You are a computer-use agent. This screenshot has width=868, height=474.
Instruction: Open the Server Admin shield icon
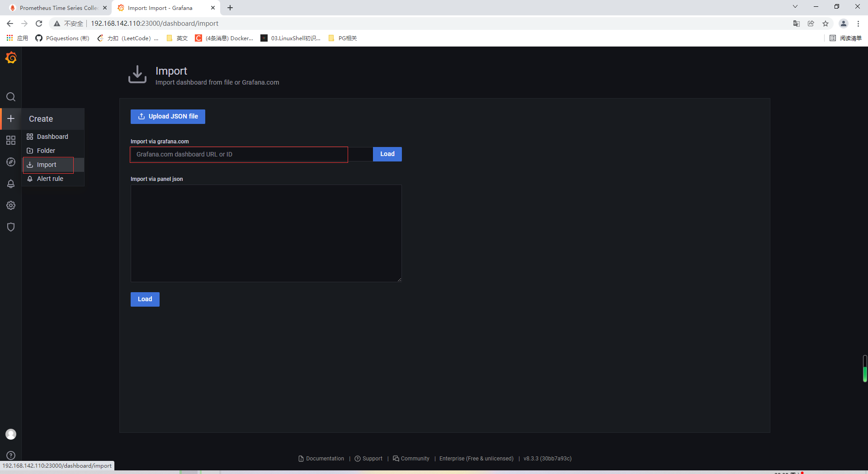click(11, 227)
